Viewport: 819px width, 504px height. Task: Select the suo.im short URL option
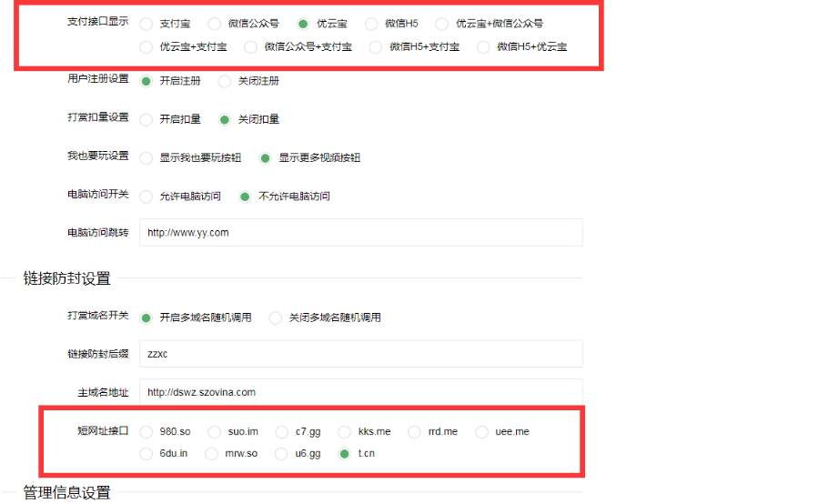(x=214, y=432)
